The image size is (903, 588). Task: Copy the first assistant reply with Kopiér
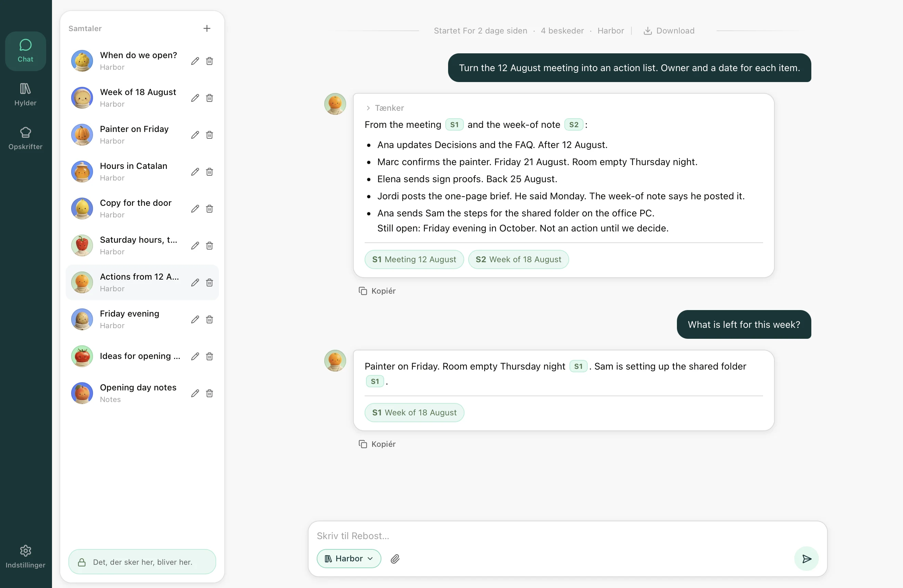pos(377,291)
